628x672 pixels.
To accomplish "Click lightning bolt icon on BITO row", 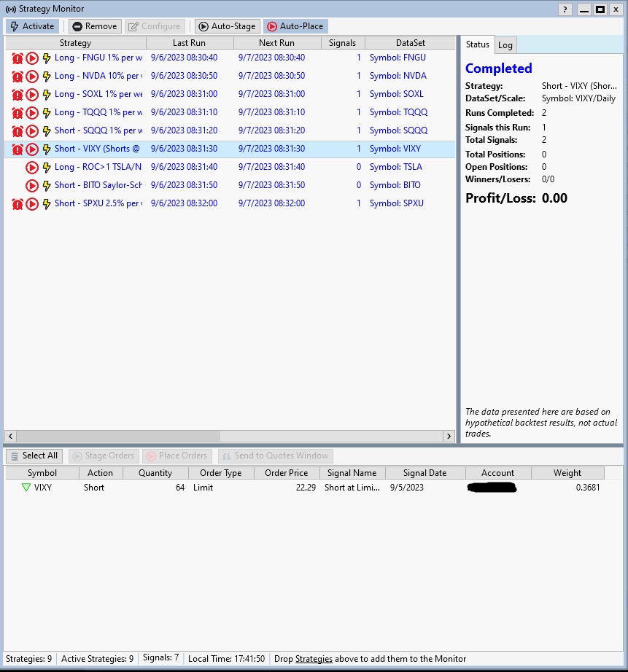I will coord(47,185).
